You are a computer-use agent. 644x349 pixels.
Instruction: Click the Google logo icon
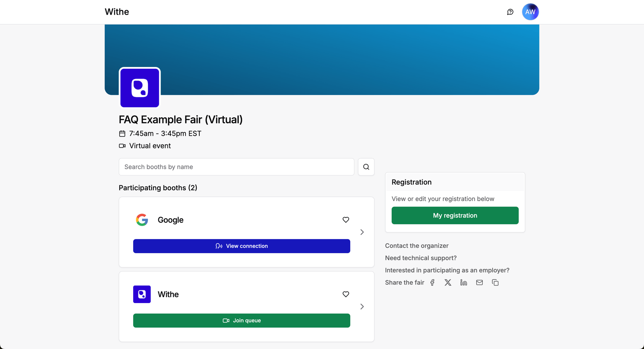[142, 220]
